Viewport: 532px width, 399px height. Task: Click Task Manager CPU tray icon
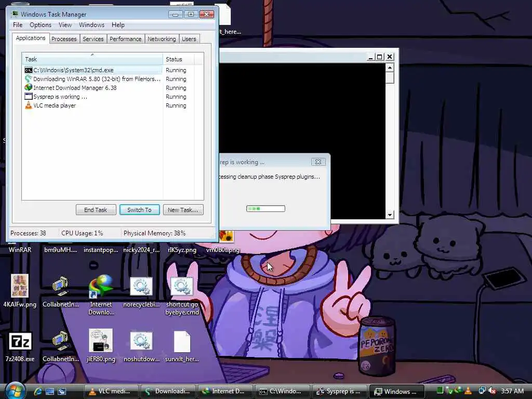coord(440,391)
